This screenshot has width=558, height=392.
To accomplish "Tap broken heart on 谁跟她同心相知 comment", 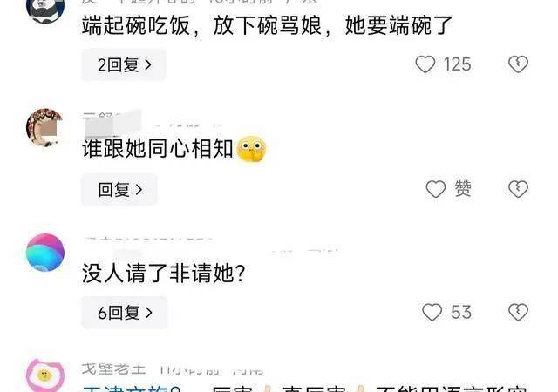I will (x=518, y=188).
